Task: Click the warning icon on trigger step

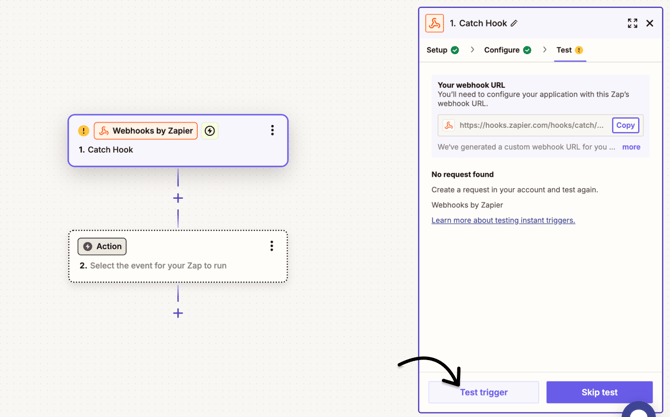Action: coord(83,131)
